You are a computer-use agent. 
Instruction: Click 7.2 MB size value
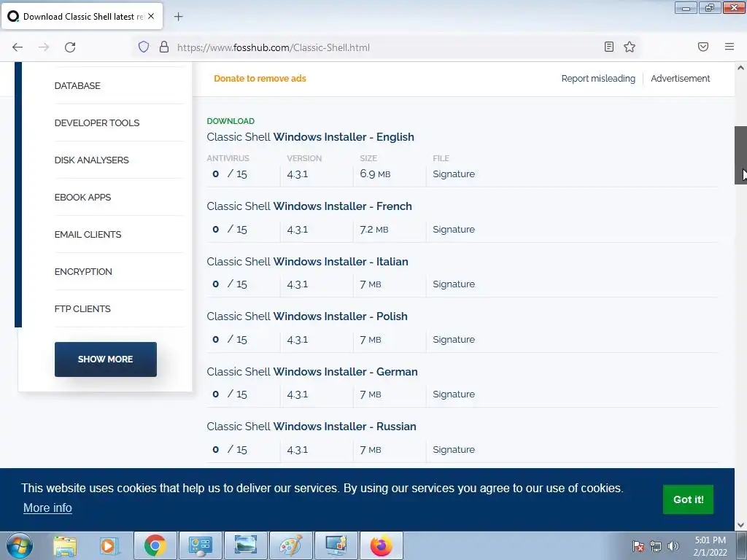(374, 230)
